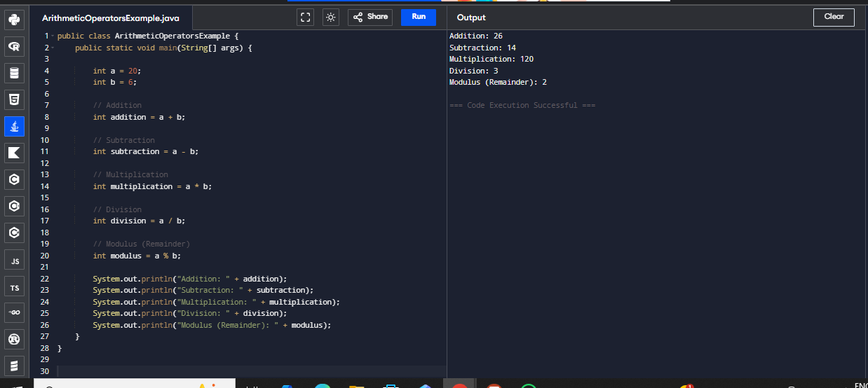Select the Rust compiler icon
This screenshot has width=868, height=388.
(x=14, y=340)
